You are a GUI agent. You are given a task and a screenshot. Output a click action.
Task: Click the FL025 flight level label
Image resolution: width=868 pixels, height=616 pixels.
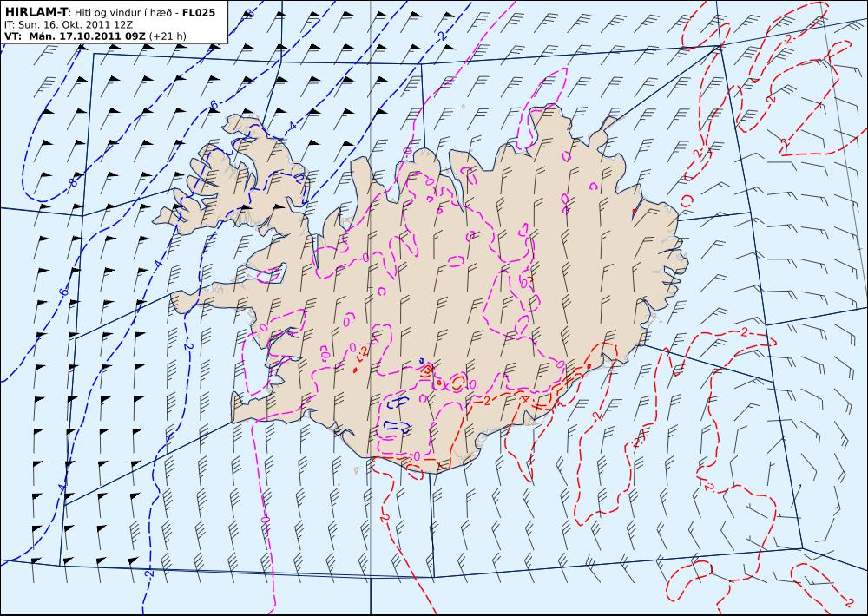199,12
